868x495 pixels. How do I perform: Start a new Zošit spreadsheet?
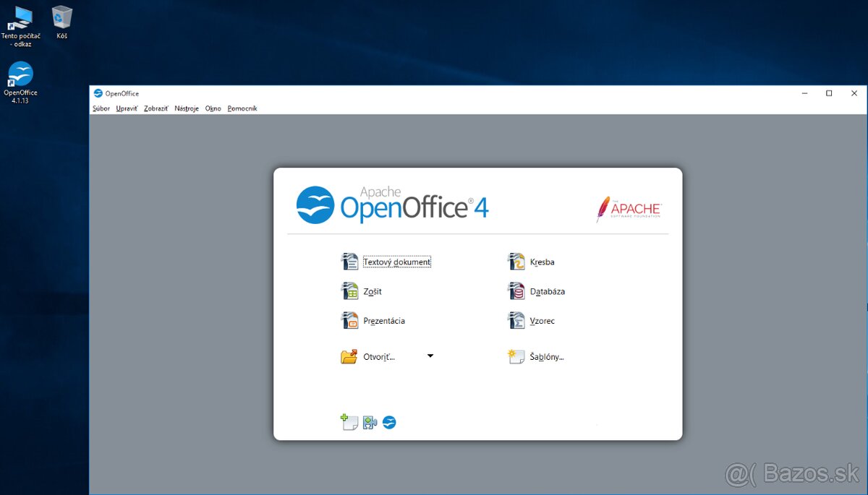[x=362, y=291]
